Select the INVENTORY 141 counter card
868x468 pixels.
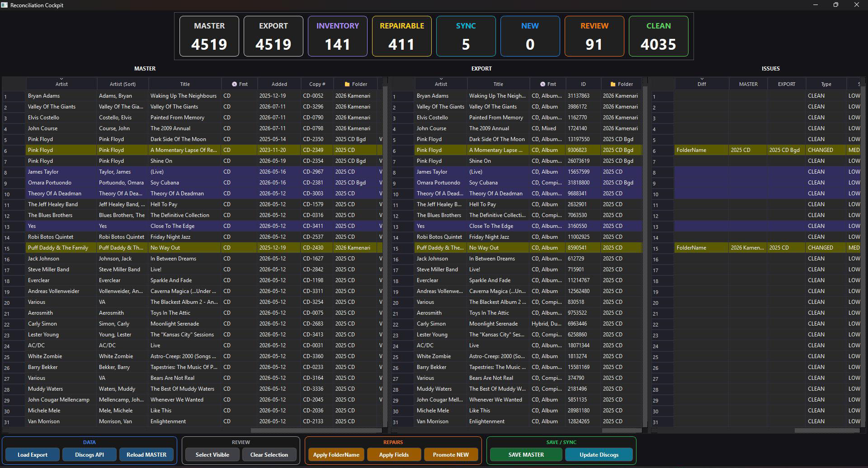337,36
